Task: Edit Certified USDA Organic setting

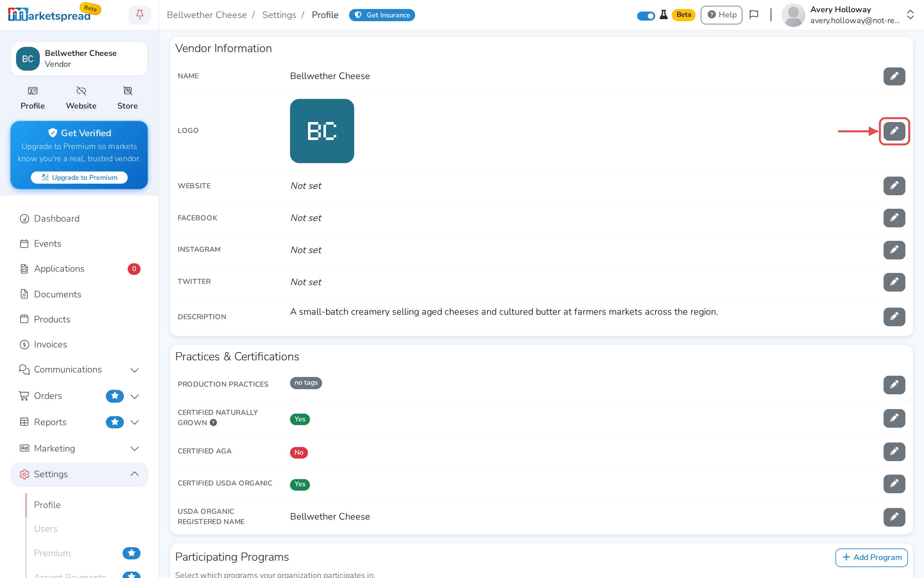Action: [x=894, y=484]
